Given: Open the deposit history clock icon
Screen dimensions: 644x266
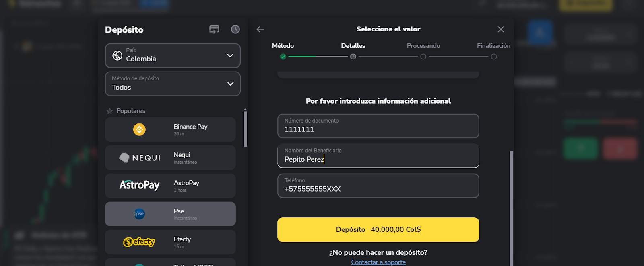Looking at the screenshot, I should click(x=235, y=29).
